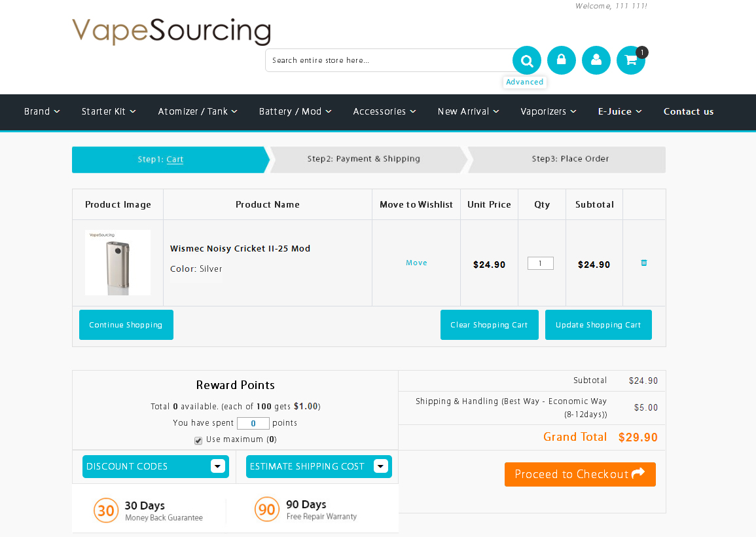This screenshot has width=756, height=537.
Task: Click the VapeSourcing logo
Action: point(171,31)
